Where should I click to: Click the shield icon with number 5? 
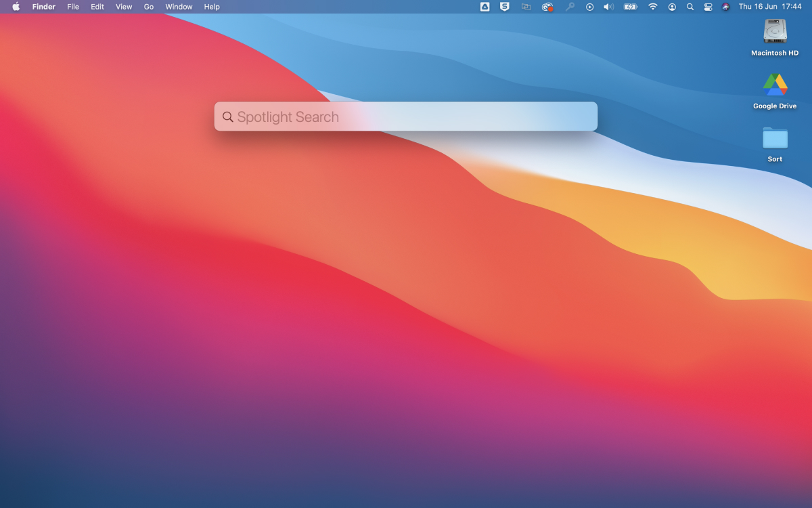tap(505, 7)
